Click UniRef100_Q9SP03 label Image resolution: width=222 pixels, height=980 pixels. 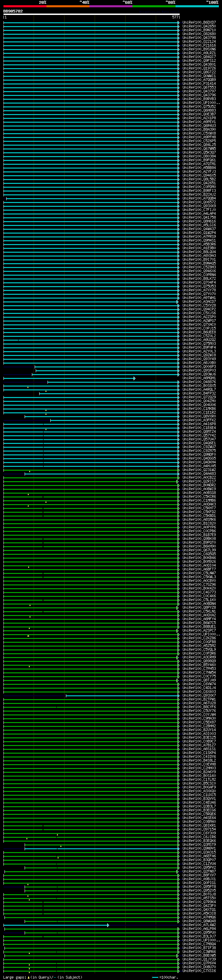tap(199, 371)
